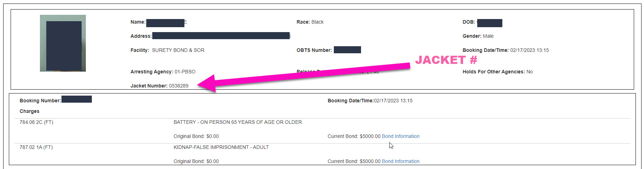This screenshot has width=644, height=169.
Task: Click the Address label
Action: pos(141,36)
